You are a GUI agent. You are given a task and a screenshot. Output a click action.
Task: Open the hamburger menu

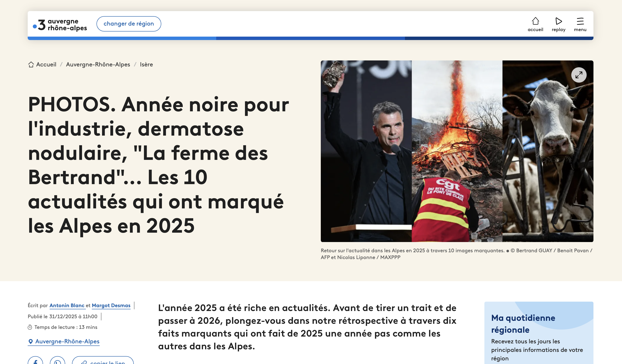pyautogui.click(x=580, y=21)
